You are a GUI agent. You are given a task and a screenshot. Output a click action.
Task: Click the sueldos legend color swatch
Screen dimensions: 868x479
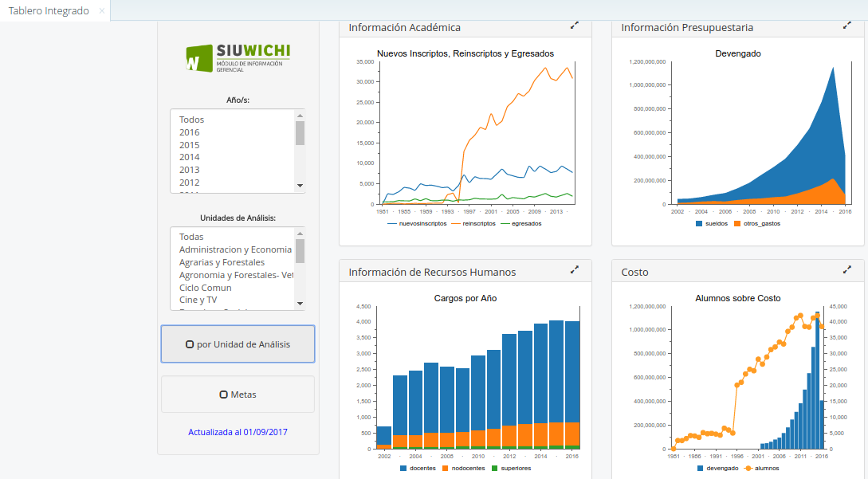700,224
